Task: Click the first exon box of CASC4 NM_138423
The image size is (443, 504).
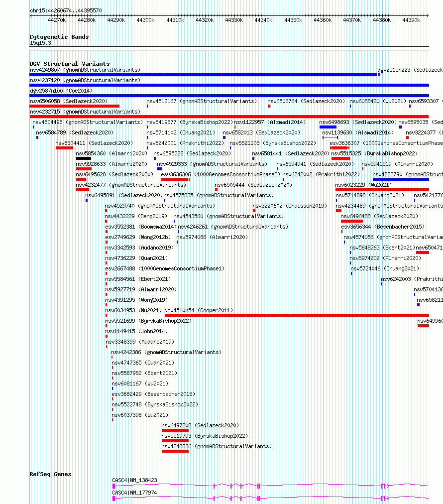Action: pos(113,486)
